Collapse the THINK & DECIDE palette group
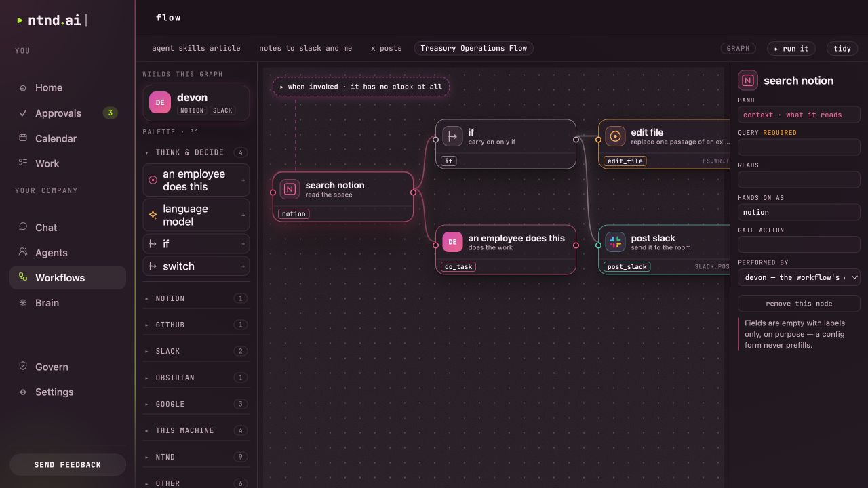 click(x=196, y=152)
